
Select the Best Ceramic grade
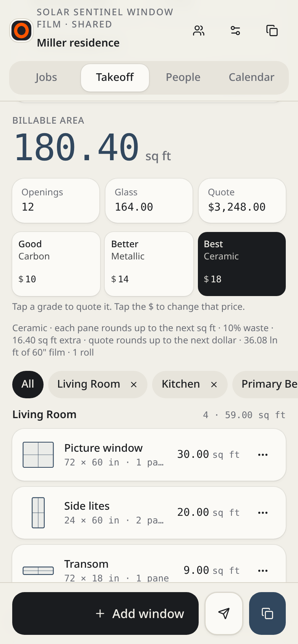tap(242, 264)
